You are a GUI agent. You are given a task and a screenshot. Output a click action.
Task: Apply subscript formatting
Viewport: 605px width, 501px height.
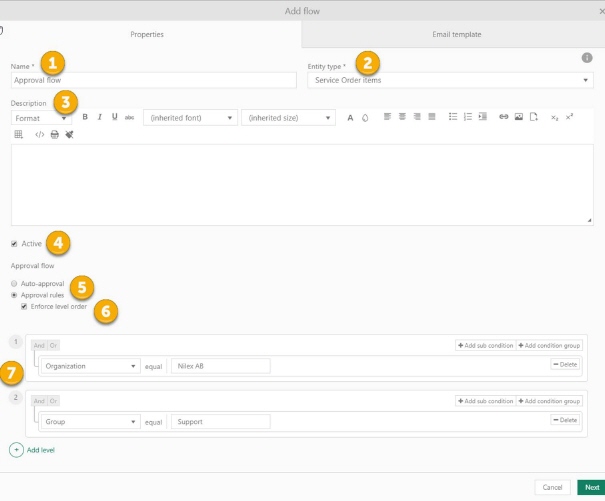554,117
